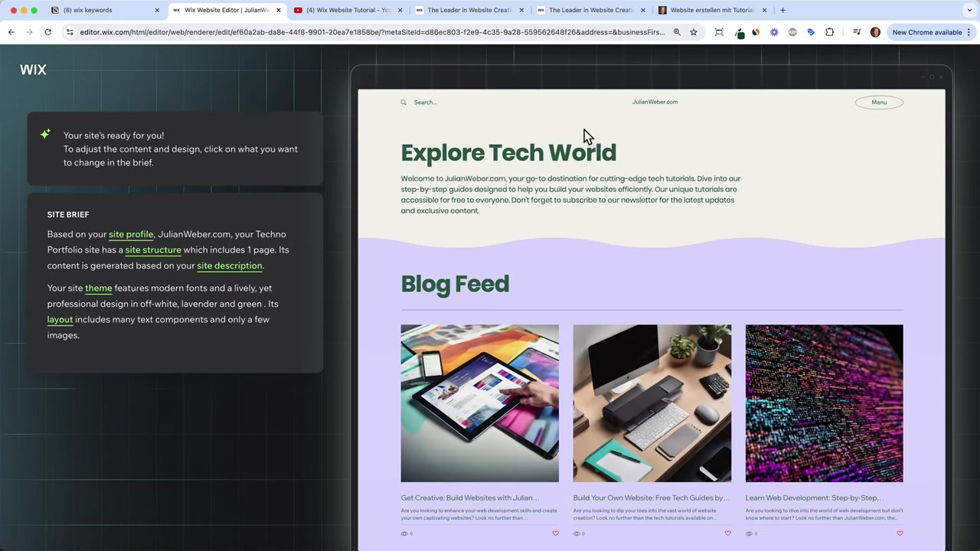Image resolution: width=980 pixels, height=551 pixels.
Task: Click the Explore Tech World heading
Action: click(508, 153)
